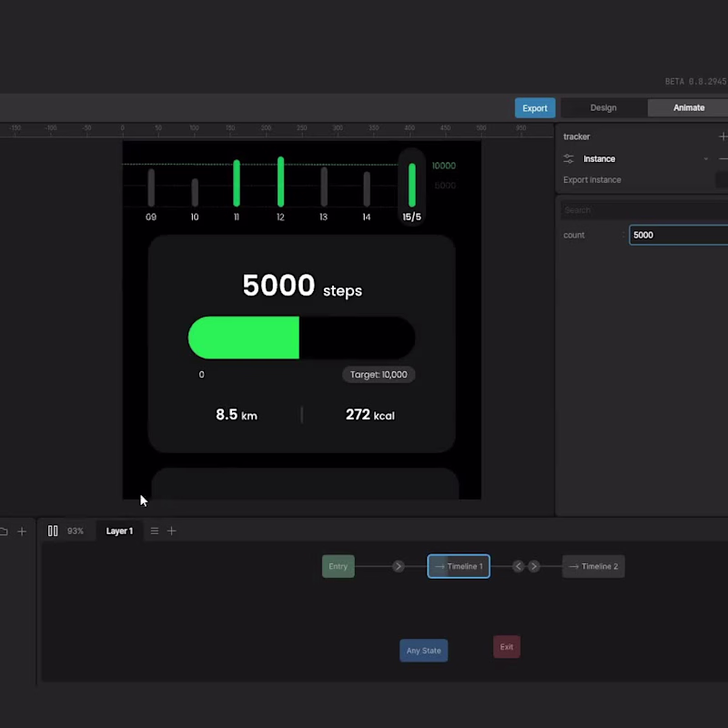This screenshot has width=728, height=728.
Task: Click the gray bar above day 09
Action: point(151,187)
